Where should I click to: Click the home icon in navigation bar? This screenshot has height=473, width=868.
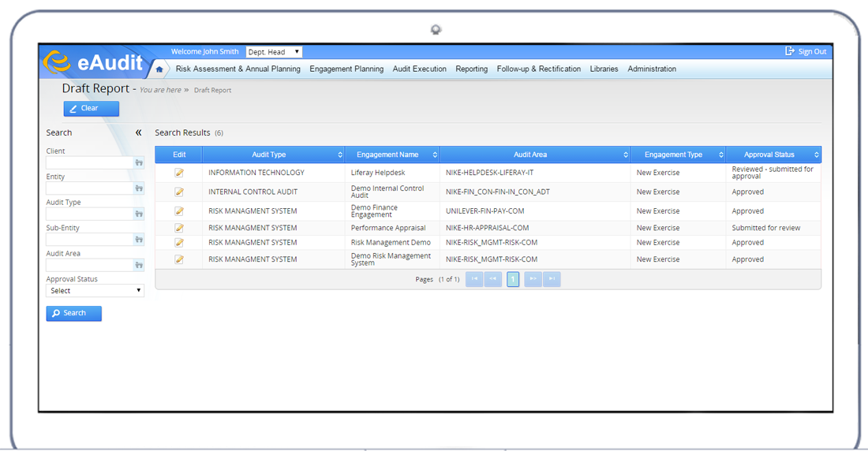point(159,69)
